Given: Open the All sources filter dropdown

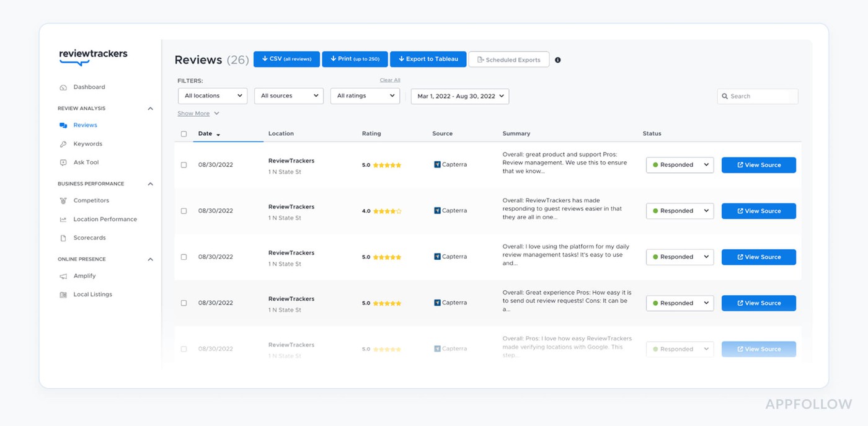Looking at the screenshot, I should tap(288, 95).
